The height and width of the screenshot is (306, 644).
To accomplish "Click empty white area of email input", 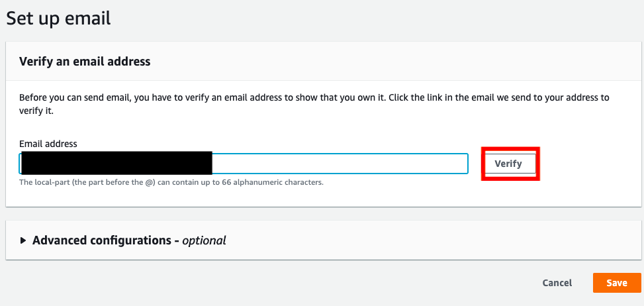I will pos(339,164).
